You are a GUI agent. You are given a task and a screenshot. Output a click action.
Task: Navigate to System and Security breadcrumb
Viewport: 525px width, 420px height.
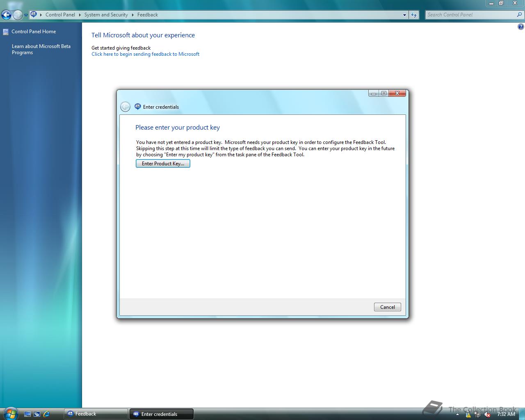tap(106, 15)
